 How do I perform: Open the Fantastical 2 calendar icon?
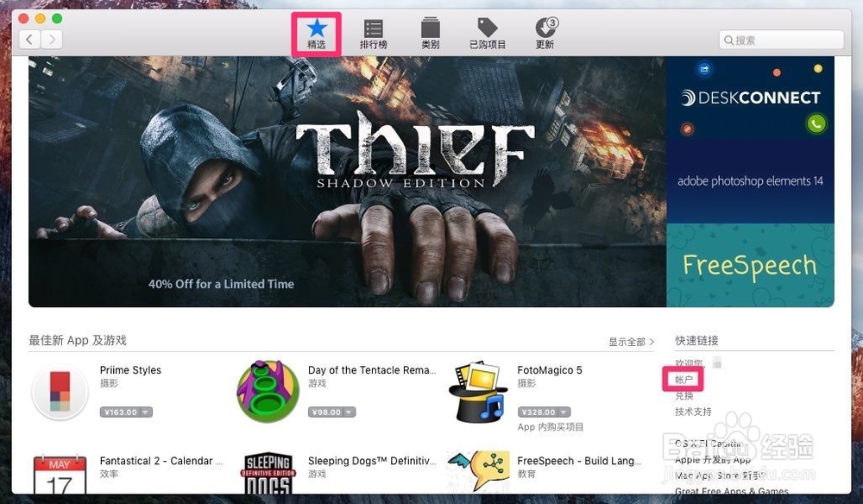[x=60, y=473]
